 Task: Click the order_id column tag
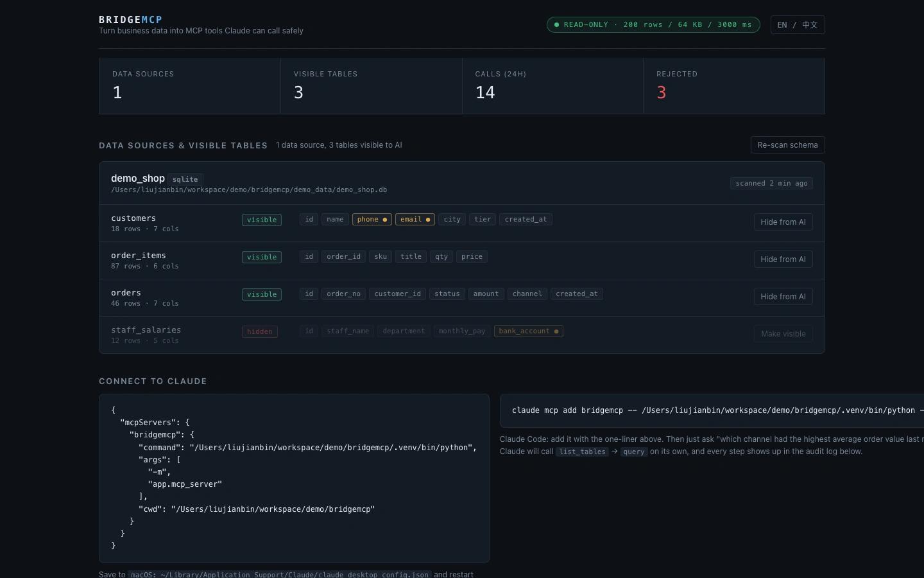[343, 257]
